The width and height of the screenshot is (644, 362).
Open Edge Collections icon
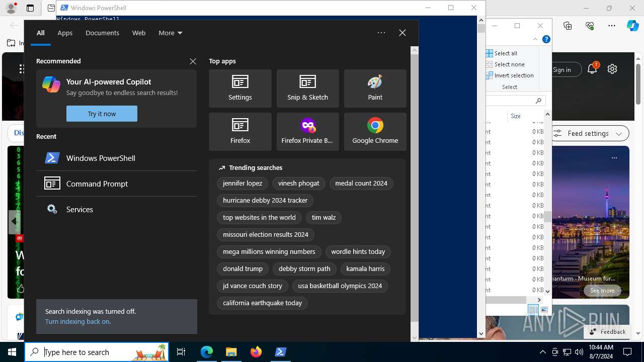568,26
